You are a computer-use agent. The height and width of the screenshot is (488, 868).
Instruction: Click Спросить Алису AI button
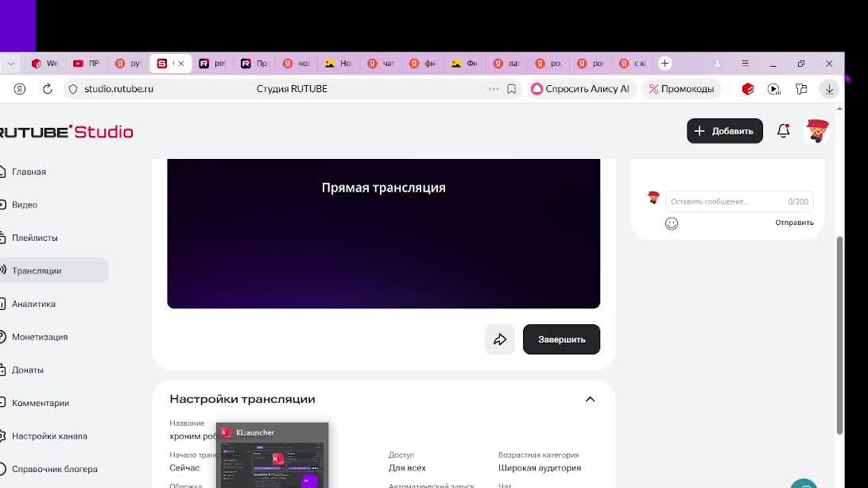coord(580,88)
